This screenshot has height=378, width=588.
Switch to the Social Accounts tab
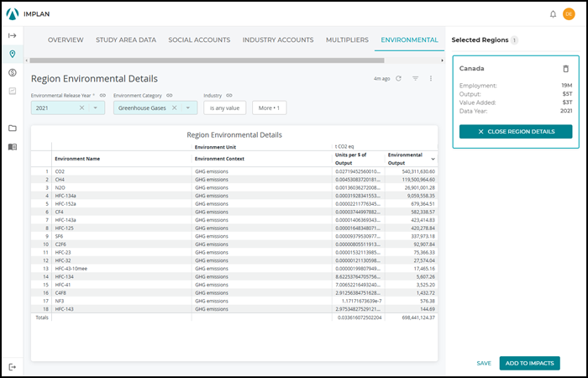199,39
